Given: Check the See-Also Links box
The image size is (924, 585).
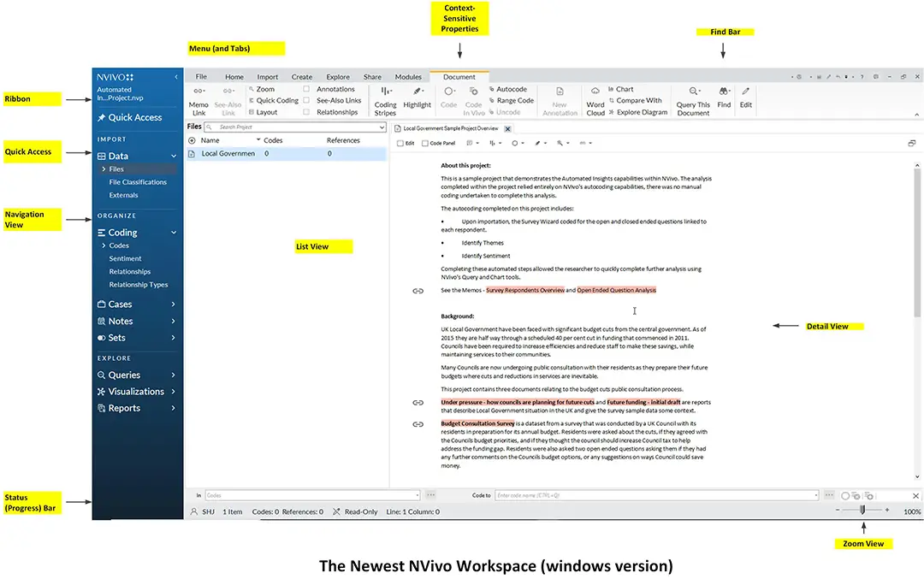Looking at the screenshot, I should 306,100.
